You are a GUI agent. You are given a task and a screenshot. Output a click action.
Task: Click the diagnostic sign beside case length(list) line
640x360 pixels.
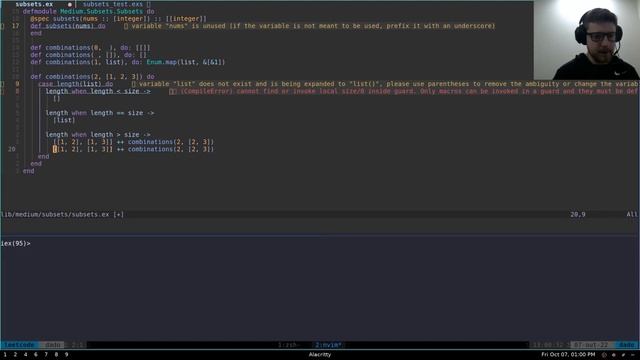2,84
